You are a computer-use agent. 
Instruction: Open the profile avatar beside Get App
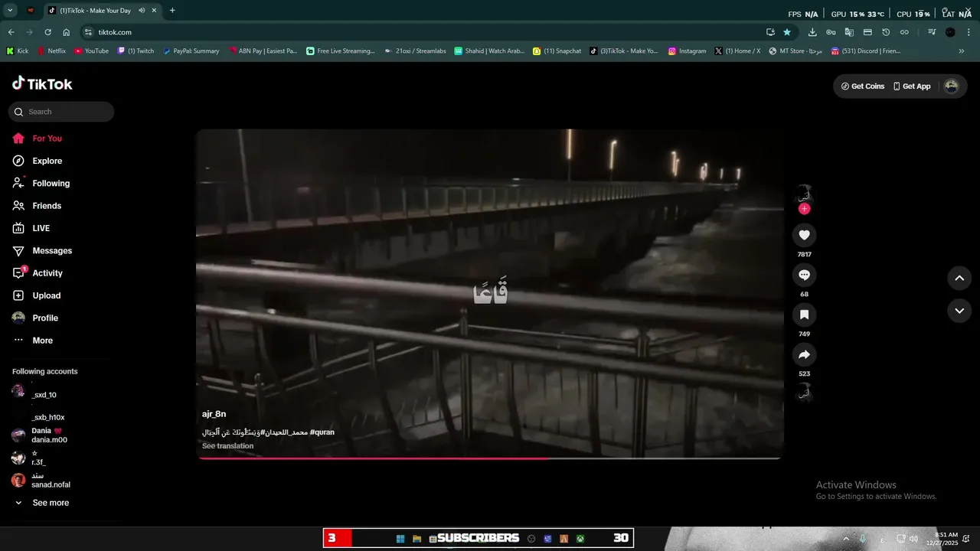point(951,86)
